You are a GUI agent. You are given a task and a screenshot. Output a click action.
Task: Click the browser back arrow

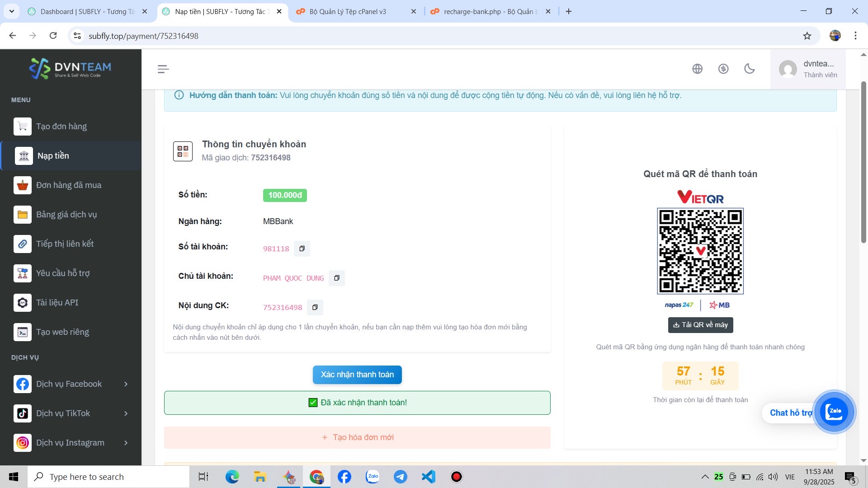[13, 36]
